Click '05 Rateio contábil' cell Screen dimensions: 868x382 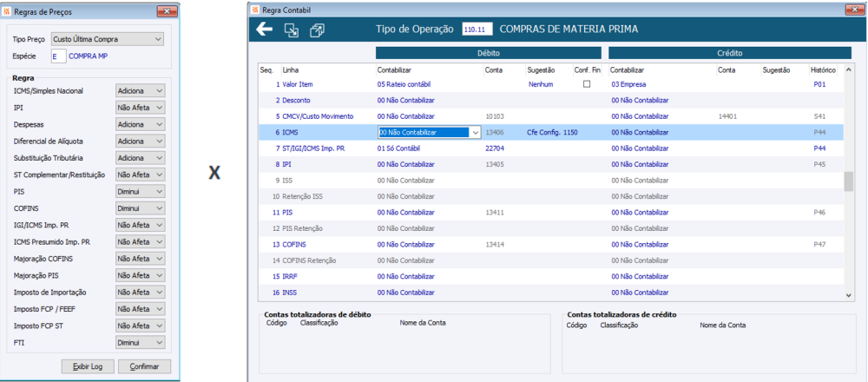[x=404, y=84]
